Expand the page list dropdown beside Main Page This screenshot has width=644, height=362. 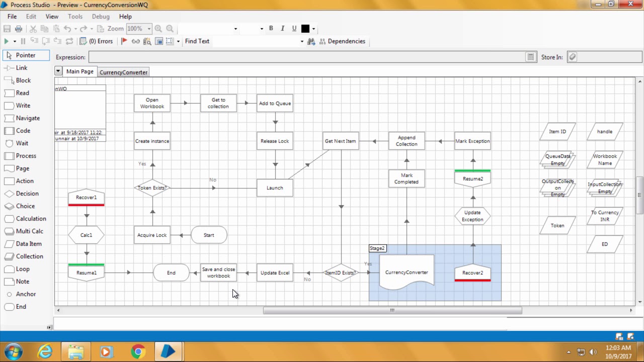point(58,71)
